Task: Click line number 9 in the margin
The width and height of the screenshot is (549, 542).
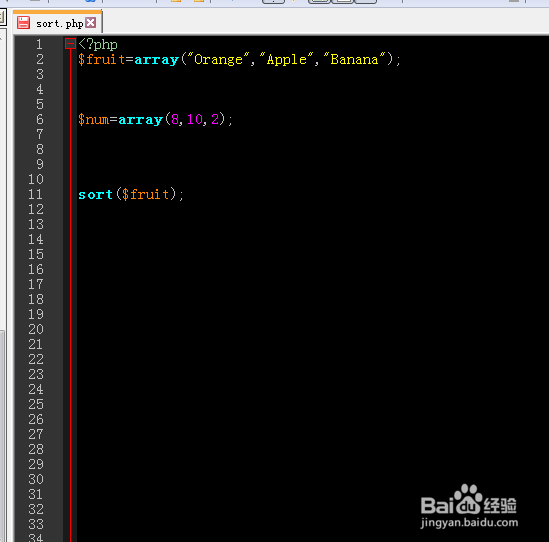Action: pyautogui.click(x=40, y=164)
